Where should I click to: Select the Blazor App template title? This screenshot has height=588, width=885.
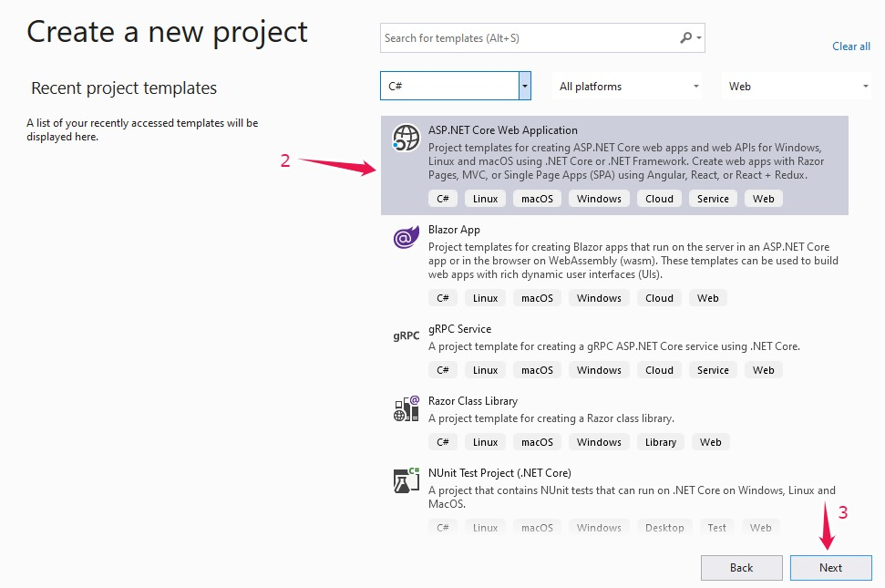454,230
